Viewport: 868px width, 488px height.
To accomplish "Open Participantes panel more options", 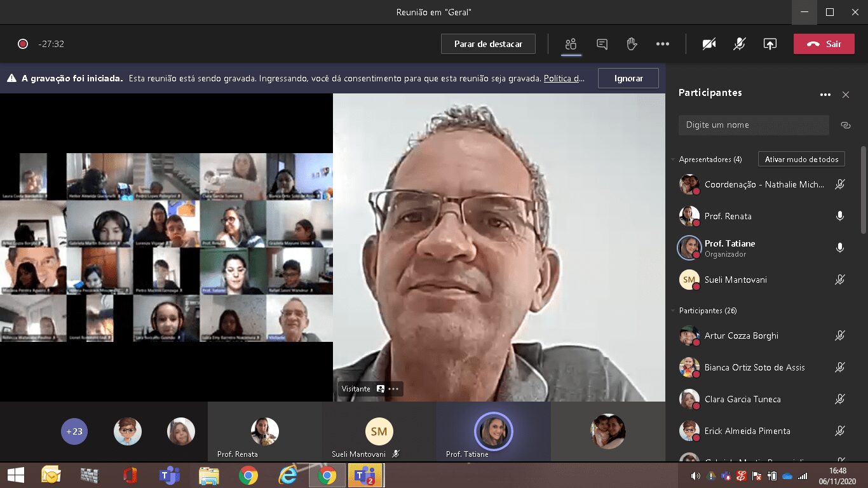I will [x=825, y=95].
